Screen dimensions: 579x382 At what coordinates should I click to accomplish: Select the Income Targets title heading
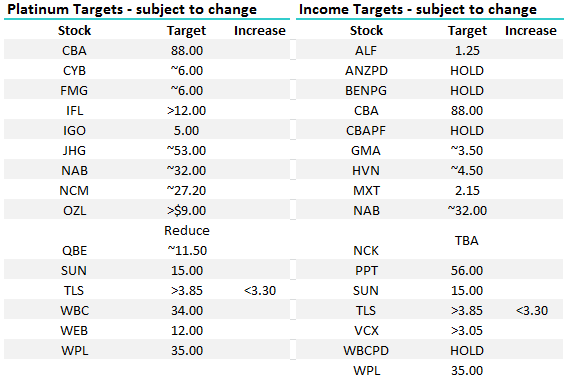coord(418,9)
